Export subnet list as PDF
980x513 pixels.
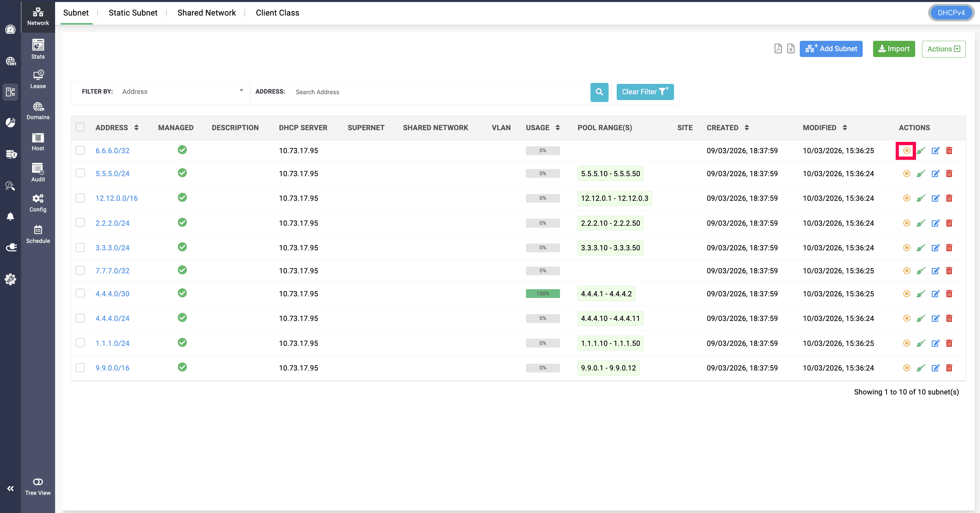(778, 49)
